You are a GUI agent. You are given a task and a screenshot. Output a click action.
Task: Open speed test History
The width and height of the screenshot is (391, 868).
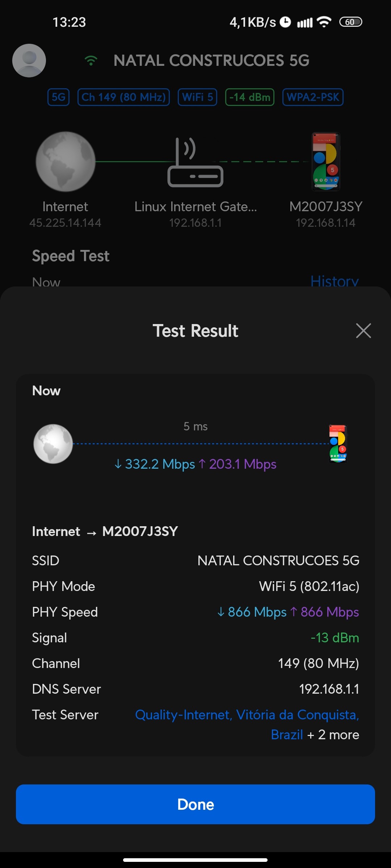tap(334, 281)
